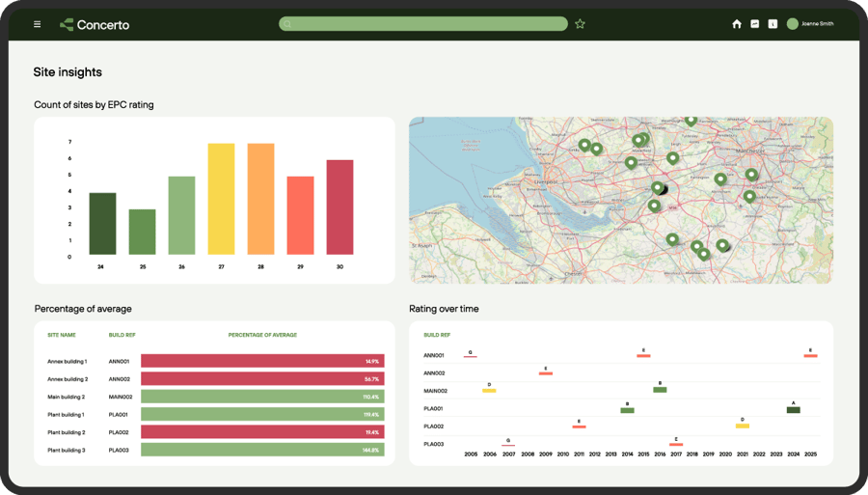
Task: Click the southernmost green map pin
Action: point(704,254)
